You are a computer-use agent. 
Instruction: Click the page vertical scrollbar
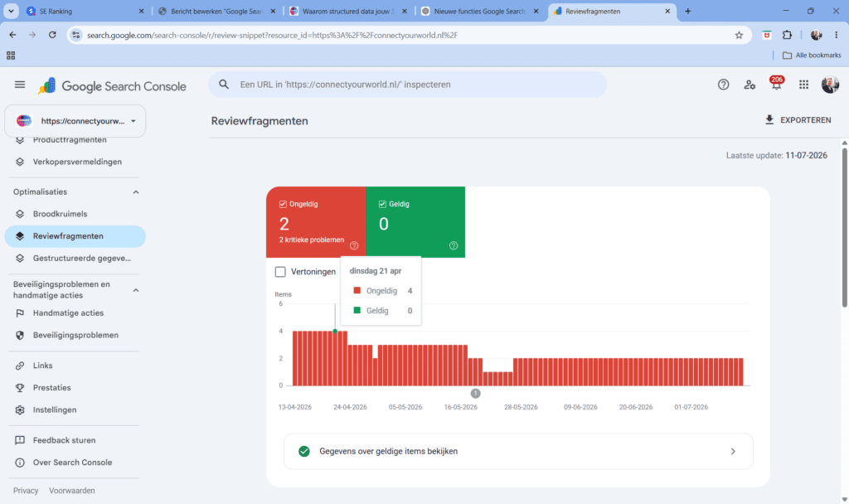coord(845,227)
